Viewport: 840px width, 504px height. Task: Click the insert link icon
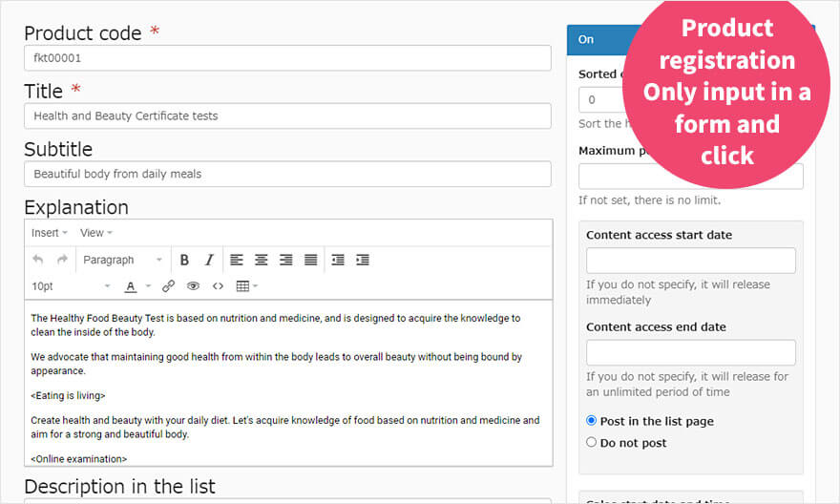(x=168, y=285)
